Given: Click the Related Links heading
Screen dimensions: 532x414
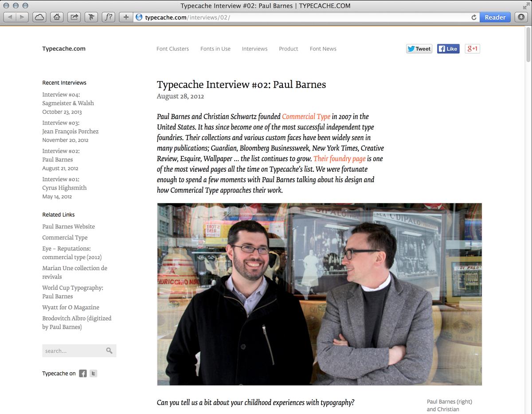Looking at the screenshot, I should (x=59, y=214).
